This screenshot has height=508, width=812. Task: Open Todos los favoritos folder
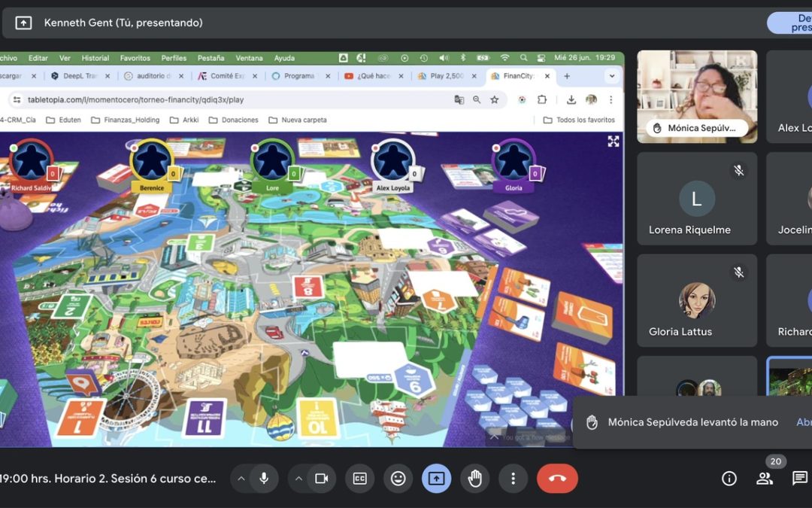point(579,120)
